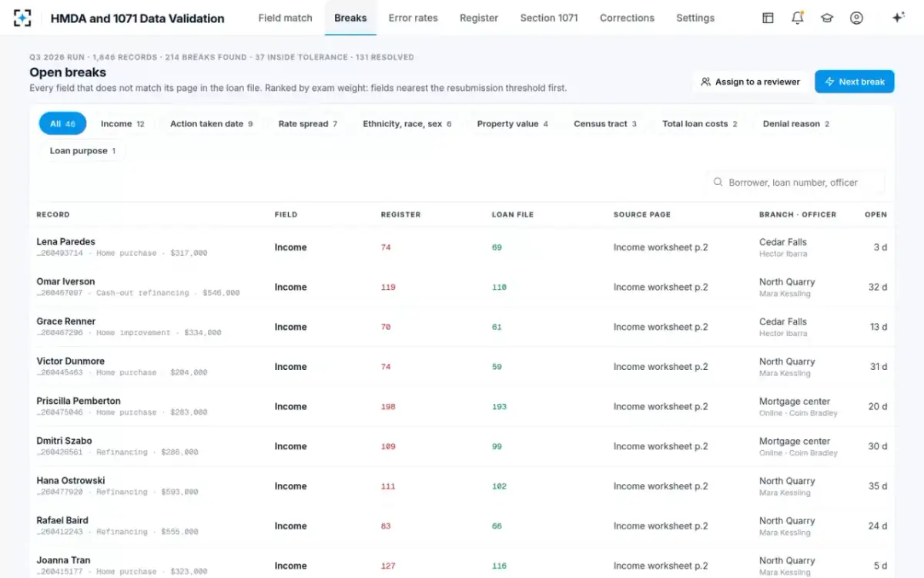This screenshot has width=924, height=578.
Task: Click Hector Ibarra in Lena Paredes row
Action: [783, 254]
